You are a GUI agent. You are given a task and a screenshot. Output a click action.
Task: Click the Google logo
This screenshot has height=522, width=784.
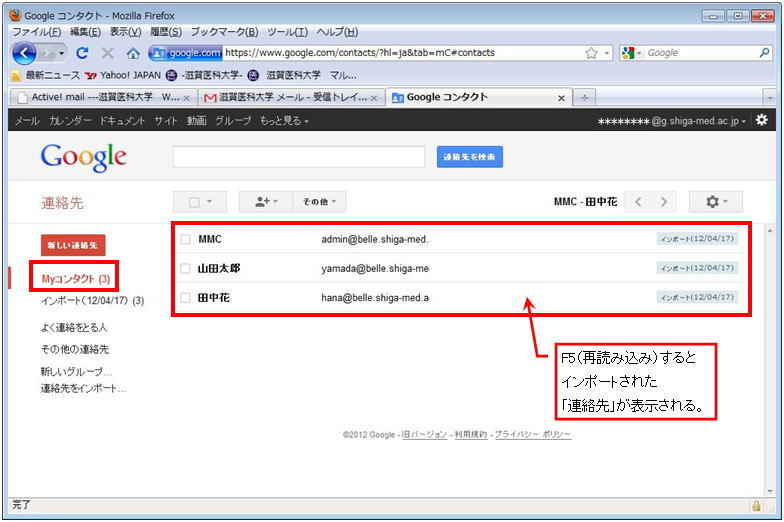coord(84,158)
